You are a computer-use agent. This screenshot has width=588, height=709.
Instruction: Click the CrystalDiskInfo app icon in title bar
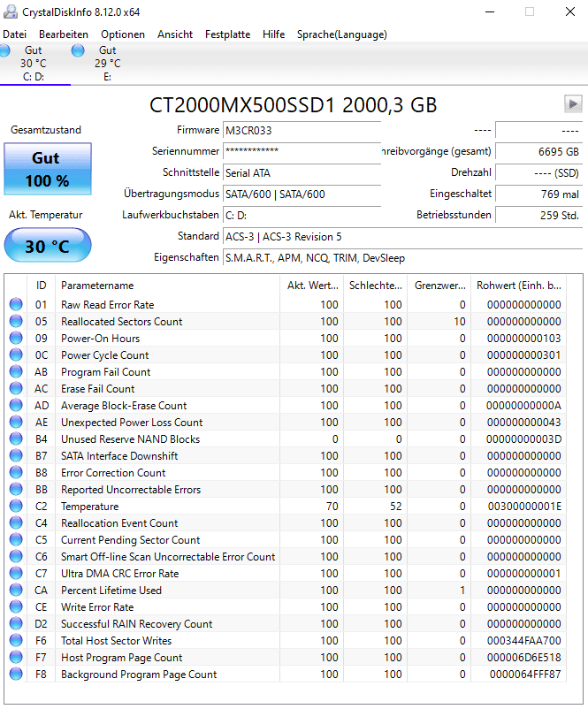pos(11,11)
